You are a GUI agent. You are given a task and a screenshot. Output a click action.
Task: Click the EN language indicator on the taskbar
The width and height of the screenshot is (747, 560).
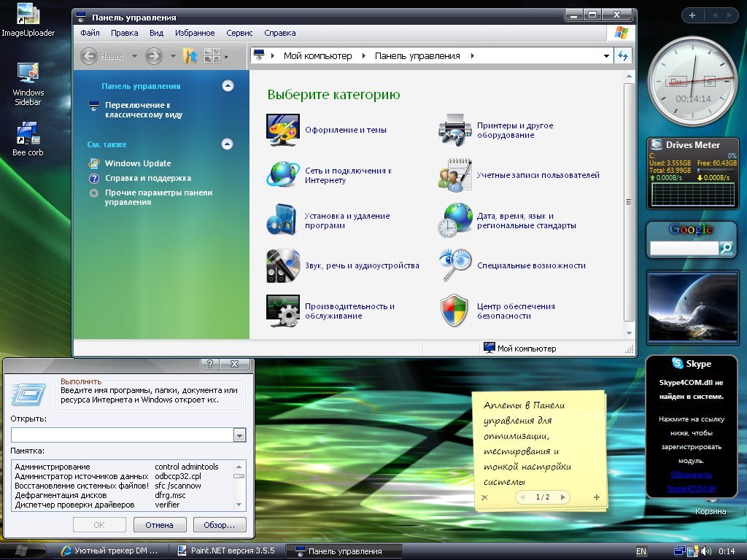(641, 551)
